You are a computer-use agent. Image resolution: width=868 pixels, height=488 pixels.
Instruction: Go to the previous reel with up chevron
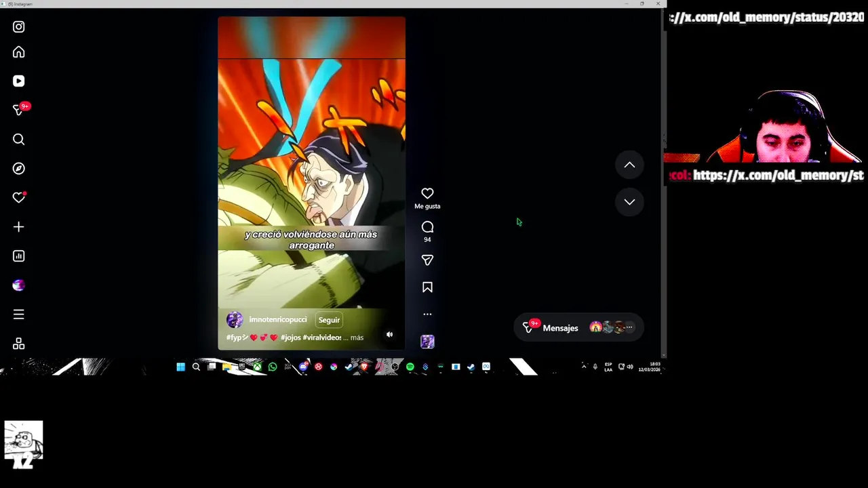click(629, 165)
